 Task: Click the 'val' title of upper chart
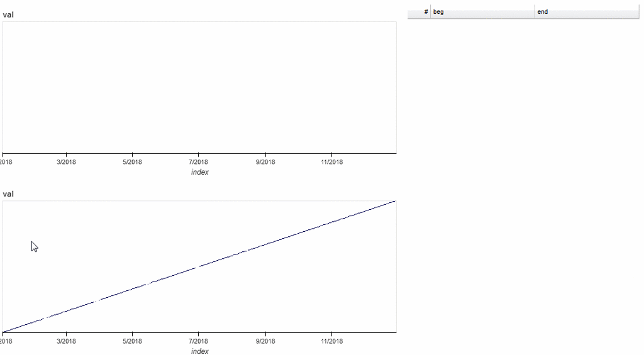[8, 15]
